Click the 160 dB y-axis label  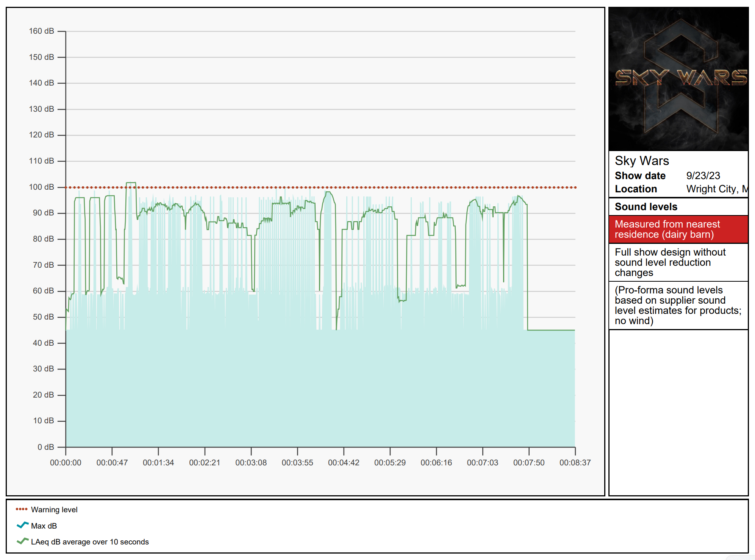point(41,31)
